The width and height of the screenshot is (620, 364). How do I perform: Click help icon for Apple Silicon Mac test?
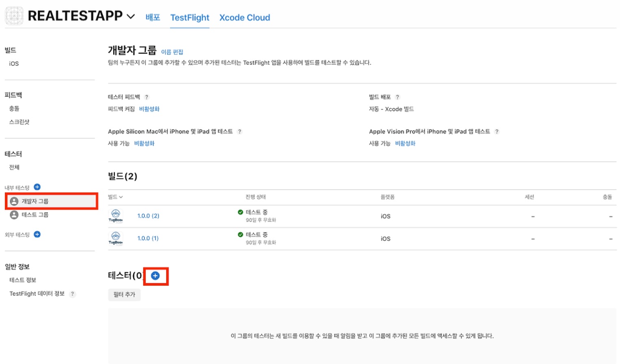pyautogui.click(x=240, y=132)
